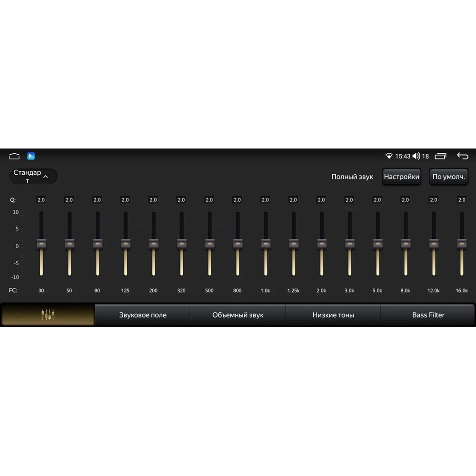Screen dimensions: 476x476
Task: Click the 16.0k band slider handle
Action: pyautogui.click(x=462, y=244)
